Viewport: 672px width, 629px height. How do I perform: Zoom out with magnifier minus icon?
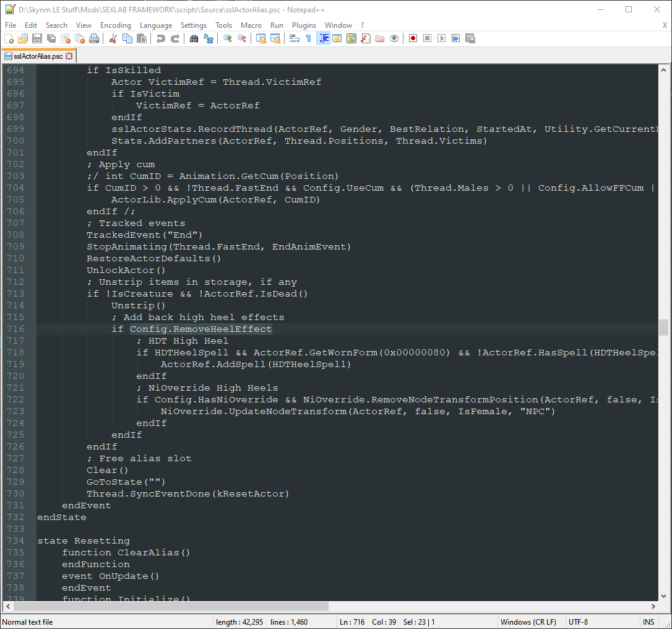242,38
